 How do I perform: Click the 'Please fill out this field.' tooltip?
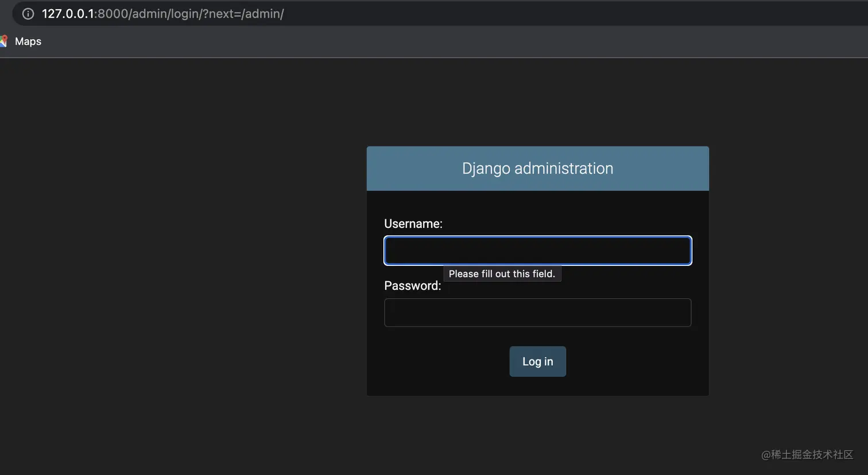pyautogui.click(x=502, y=274)
